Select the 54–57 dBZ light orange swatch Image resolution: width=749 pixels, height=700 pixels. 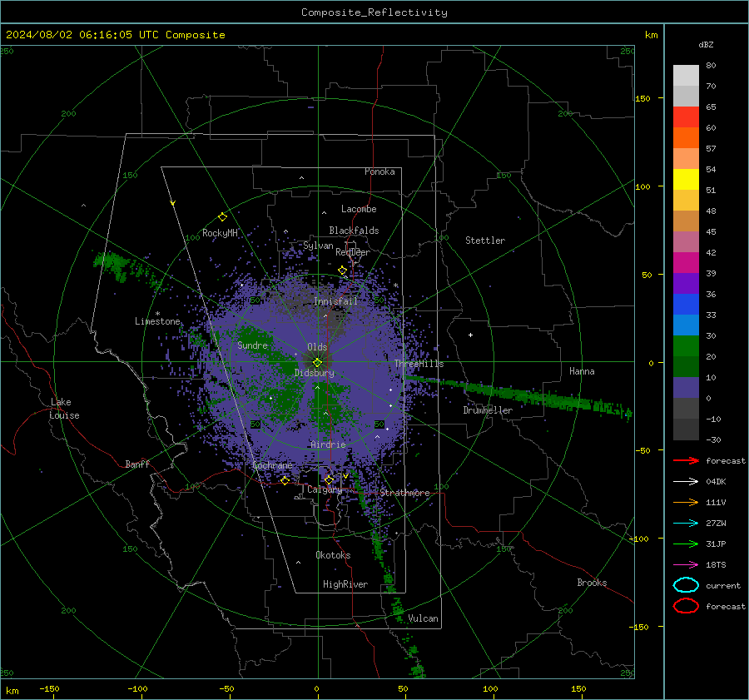[x=686, y=159]
